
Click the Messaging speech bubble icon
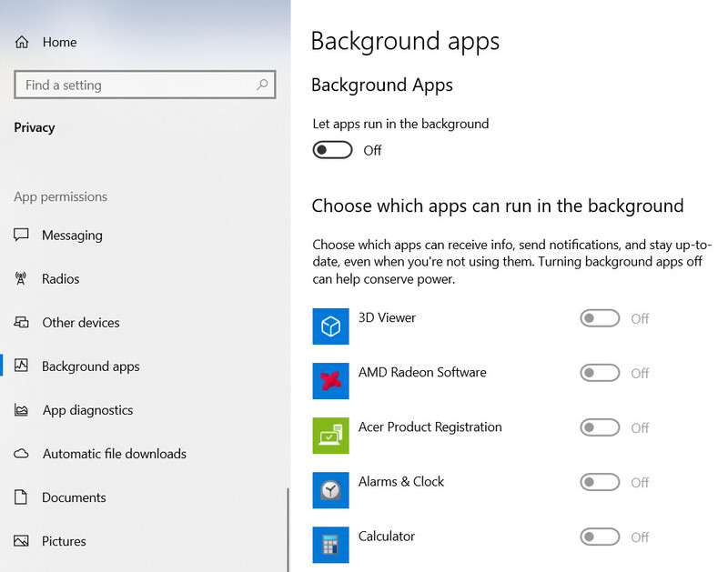[x=21, y=235]
